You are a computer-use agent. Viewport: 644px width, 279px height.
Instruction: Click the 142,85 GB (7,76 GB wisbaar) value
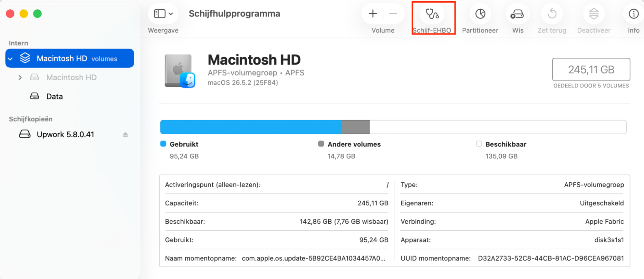344,222
